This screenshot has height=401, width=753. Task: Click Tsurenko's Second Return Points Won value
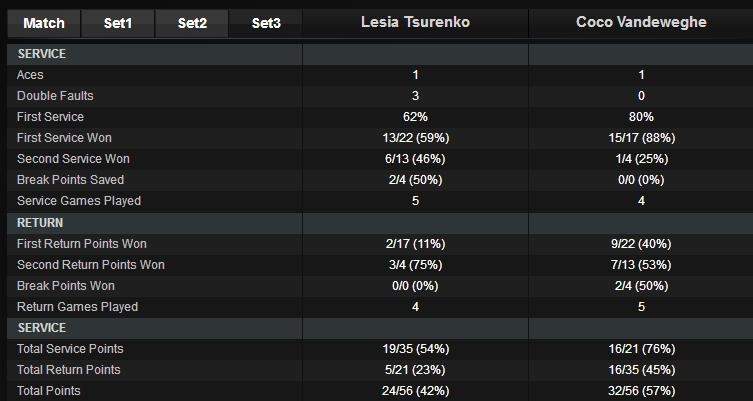click(x=415, y=265)
